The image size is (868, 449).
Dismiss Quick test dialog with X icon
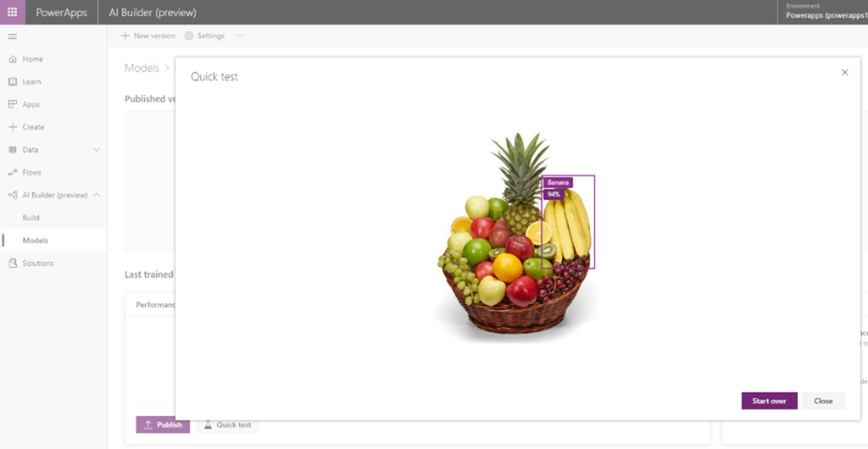point(845,73)
